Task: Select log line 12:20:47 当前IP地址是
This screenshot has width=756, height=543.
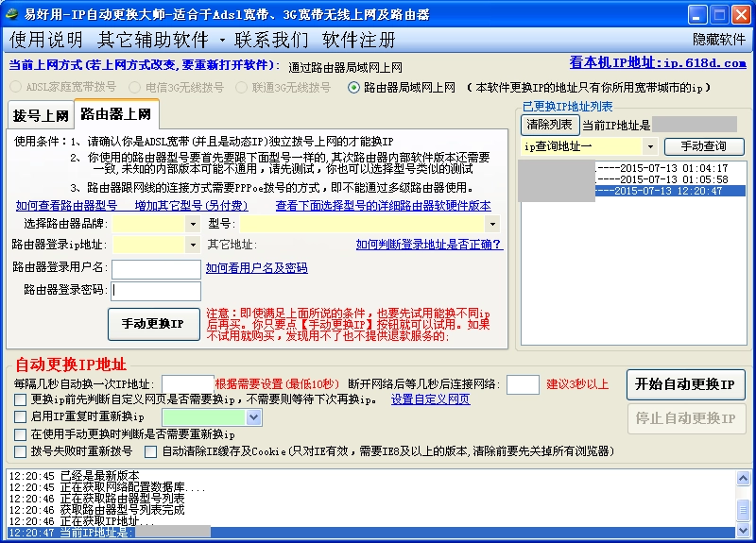Action: tap(371, 533)
